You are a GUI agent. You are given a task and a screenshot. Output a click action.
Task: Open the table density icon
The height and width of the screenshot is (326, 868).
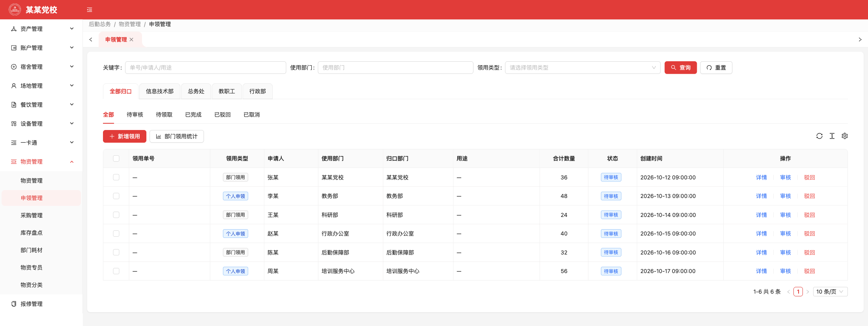(832, 136)
